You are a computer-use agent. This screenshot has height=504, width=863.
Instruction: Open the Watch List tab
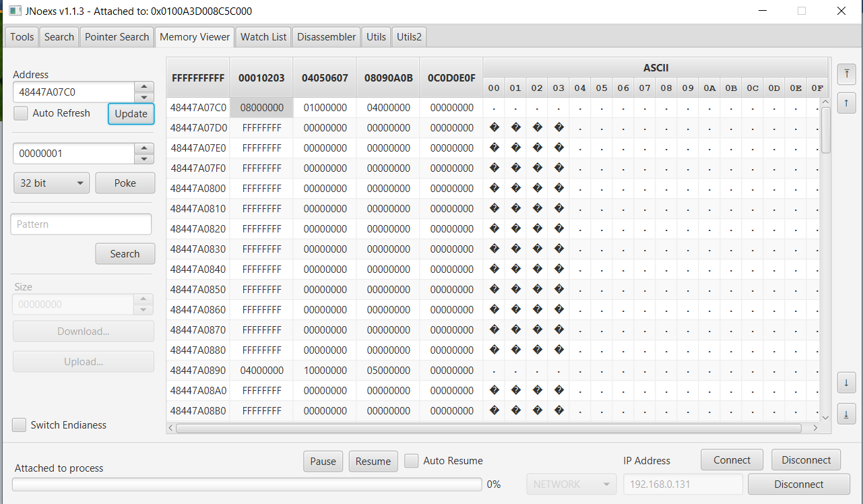click(263, 37)
